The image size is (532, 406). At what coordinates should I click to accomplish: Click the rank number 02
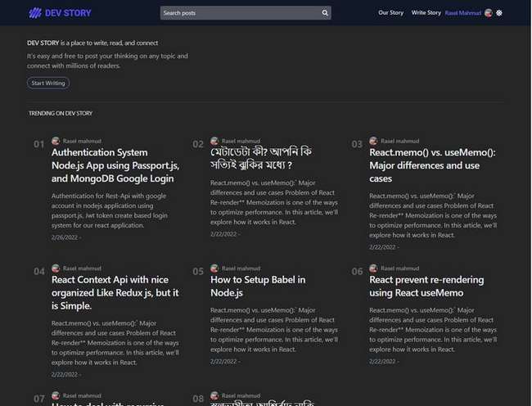[x=198, y=145]
